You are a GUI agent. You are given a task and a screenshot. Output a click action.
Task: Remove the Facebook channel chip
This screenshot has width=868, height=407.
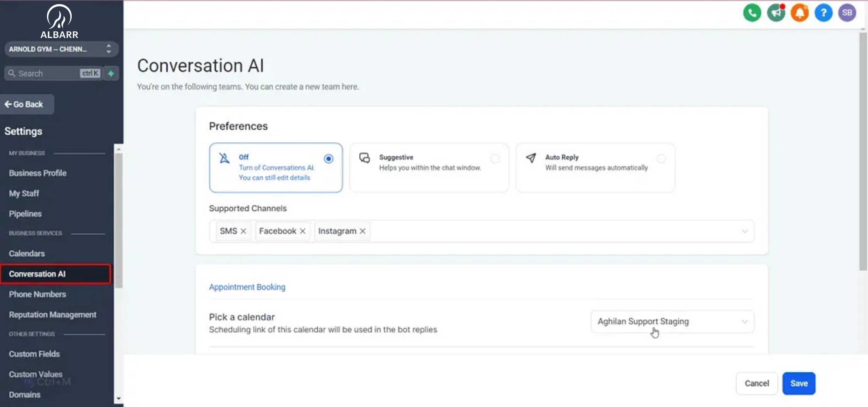click(303, 231)
